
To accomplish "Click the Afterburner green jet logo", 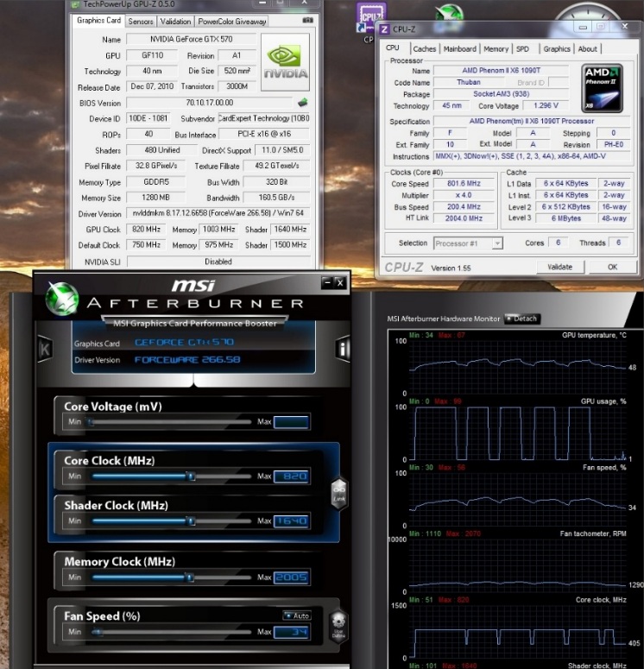I will [62, 298].
